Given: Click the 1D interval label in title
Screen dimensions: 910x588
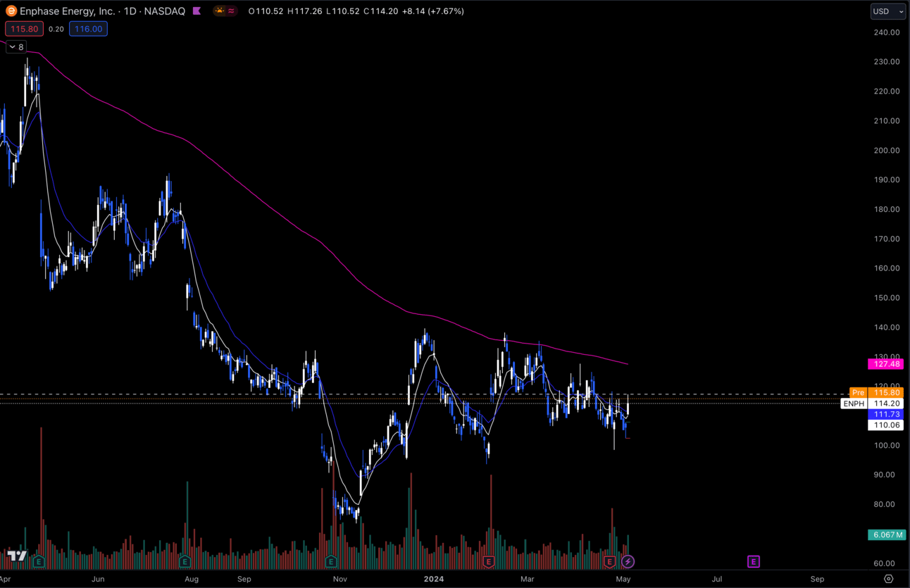Looking at the screenshot, I should click(130, 11).
